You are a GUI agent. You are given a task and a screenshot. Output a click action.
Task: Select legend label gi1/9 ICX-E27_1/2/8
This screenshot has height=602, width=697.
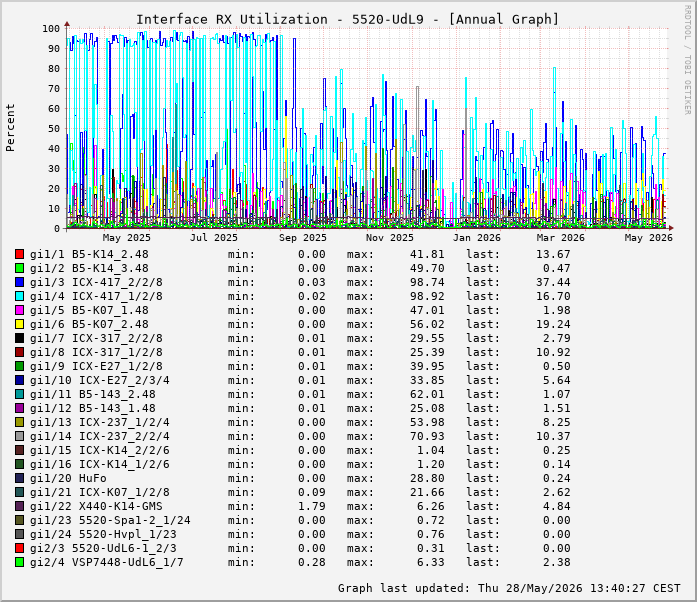click(x=96, y=366)
